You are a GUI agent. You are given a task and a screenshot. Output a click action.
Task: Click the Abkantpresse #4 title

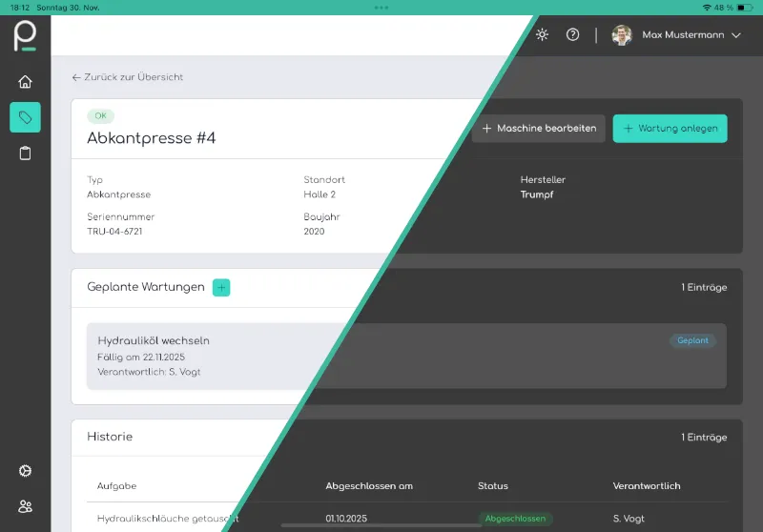(152, 138)
